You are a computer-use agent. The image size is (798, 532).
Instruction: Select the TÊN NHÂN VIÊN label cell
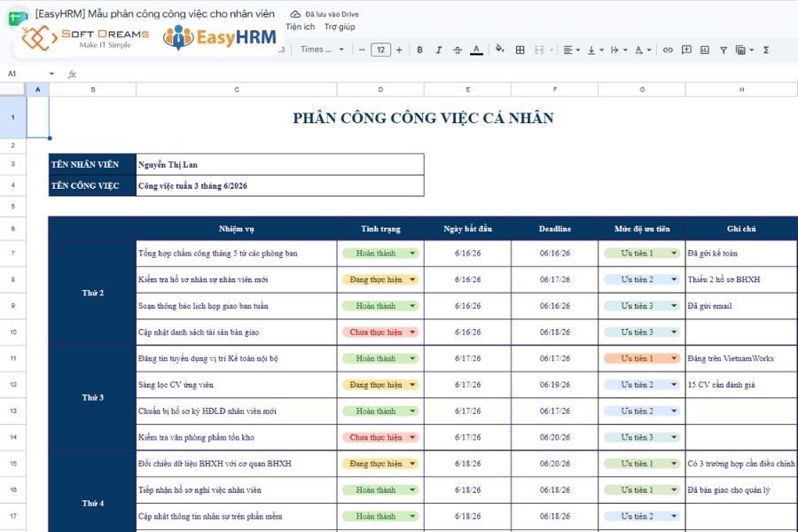[x=92, y=164]
